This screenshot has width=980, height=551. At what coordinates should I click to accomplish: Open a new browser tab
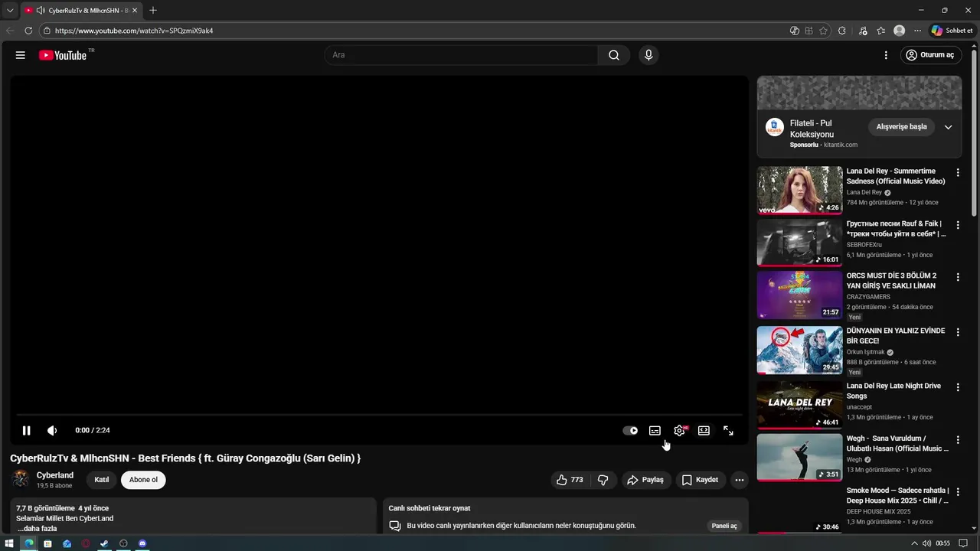pyautogui.click(x=153, y=11)
